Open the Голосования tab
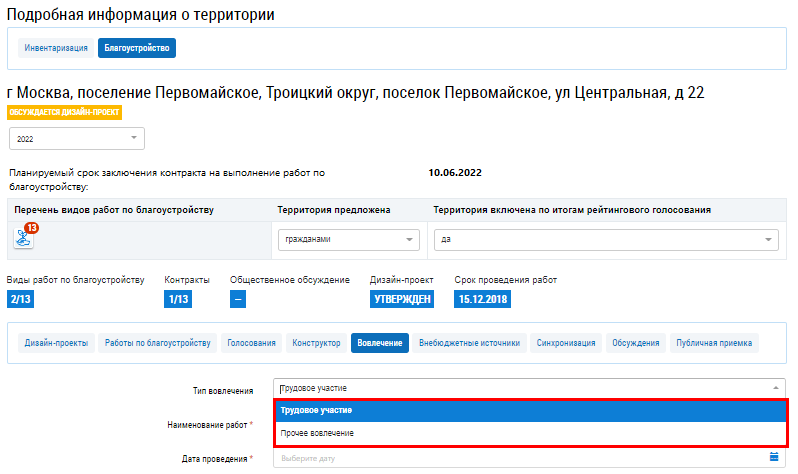 251,343
